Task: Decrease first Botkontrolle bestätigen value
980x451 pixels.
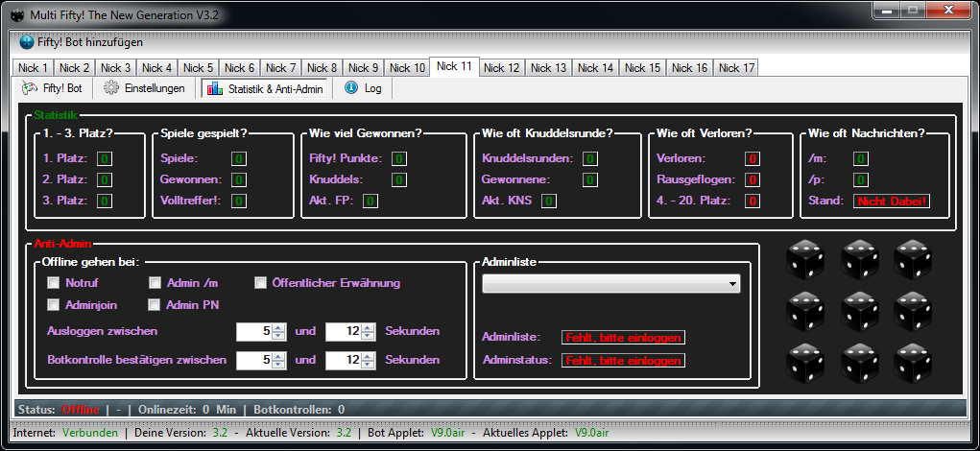Action: pyautogui.click(x=278, y=364)
